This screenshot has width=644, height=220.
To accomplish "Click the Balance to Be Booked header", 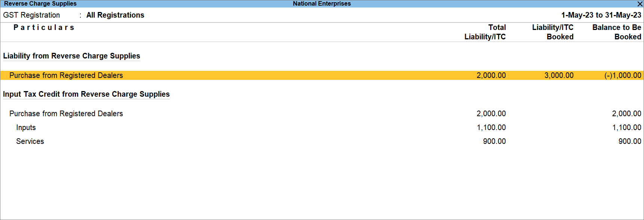I will tap(617, 32).
